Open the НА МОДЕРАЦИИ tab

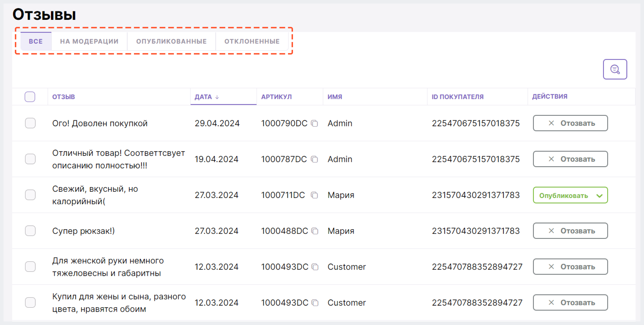(x=89, y=41)
